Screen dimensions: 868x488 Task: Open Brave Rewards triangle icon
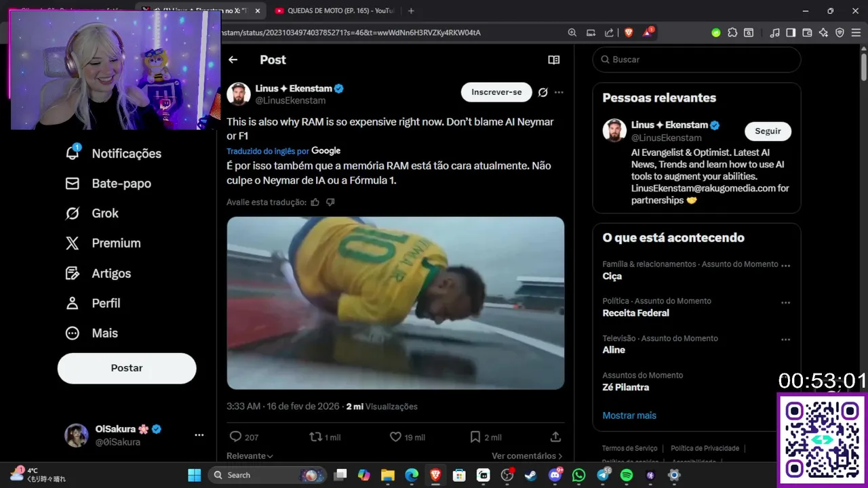click(x=648, y=33)
